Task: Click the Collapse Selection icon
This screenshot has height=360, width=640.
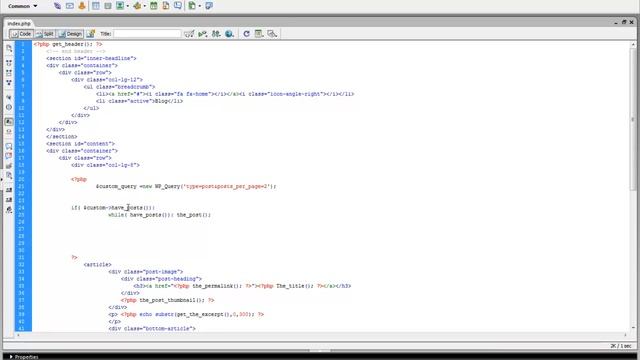Action: click(x=9, y=73)
